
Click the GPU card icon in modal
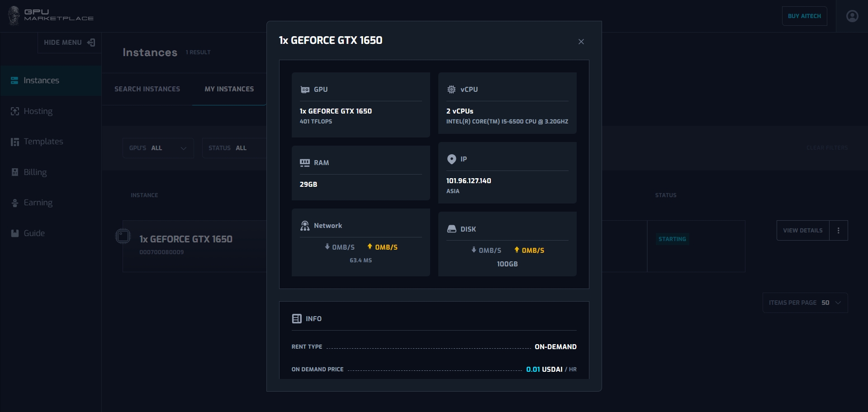[305, 90]
